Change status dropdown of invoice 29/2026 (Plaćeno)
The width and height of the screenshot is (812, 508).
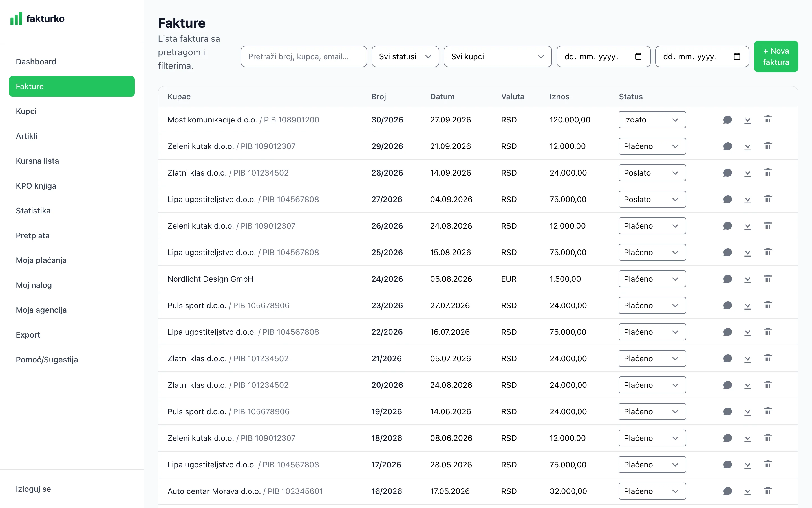click(652, 146)
